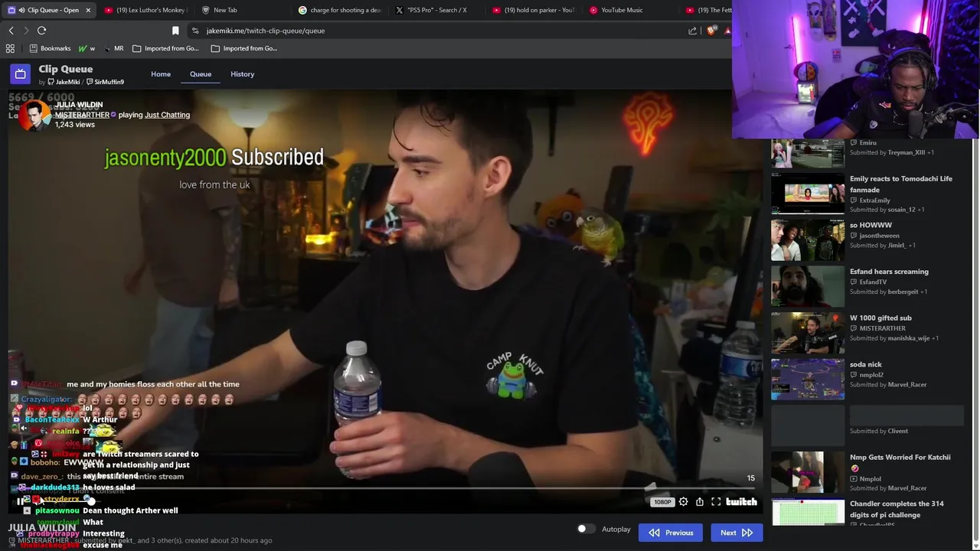Click the Next button
Image resolution: width=980 pixels, height=551 pixels.
[737, 533]
